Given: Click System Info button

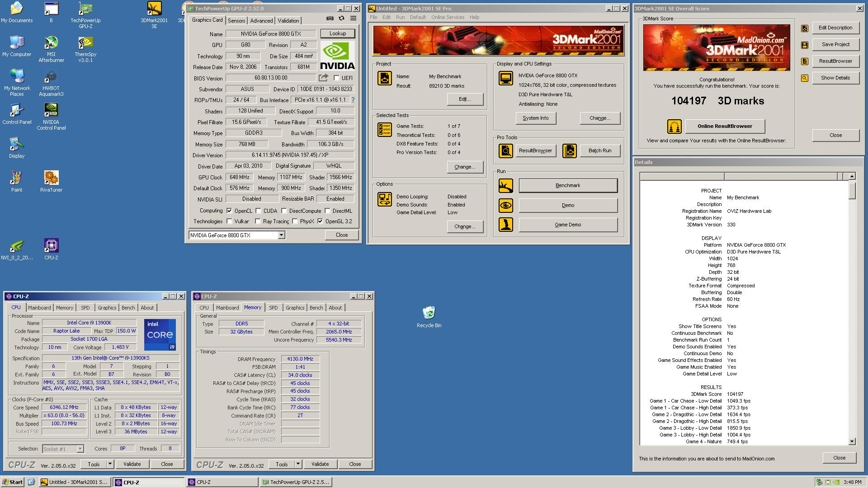Looking at the screenshot, I should [x=535, y=118].
